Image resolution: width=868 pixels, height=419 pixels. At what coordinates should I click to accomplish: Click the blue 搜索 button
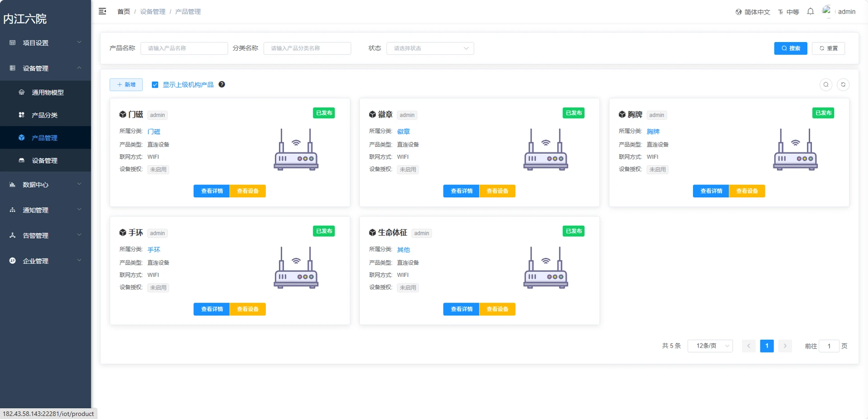(x=791, y=48)
